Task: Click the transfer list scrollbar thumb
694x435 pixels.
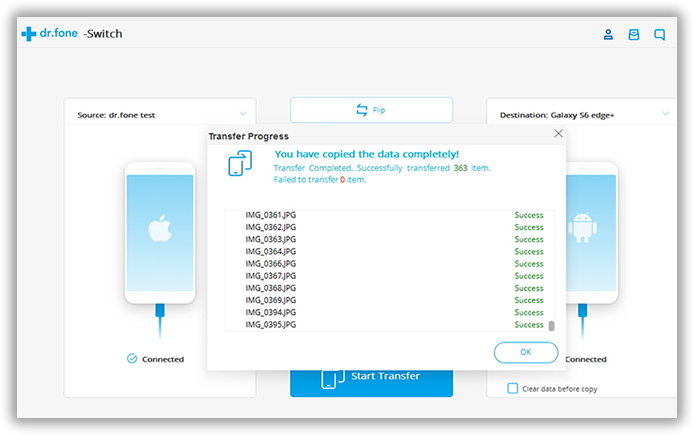Action: pos(551,326)
